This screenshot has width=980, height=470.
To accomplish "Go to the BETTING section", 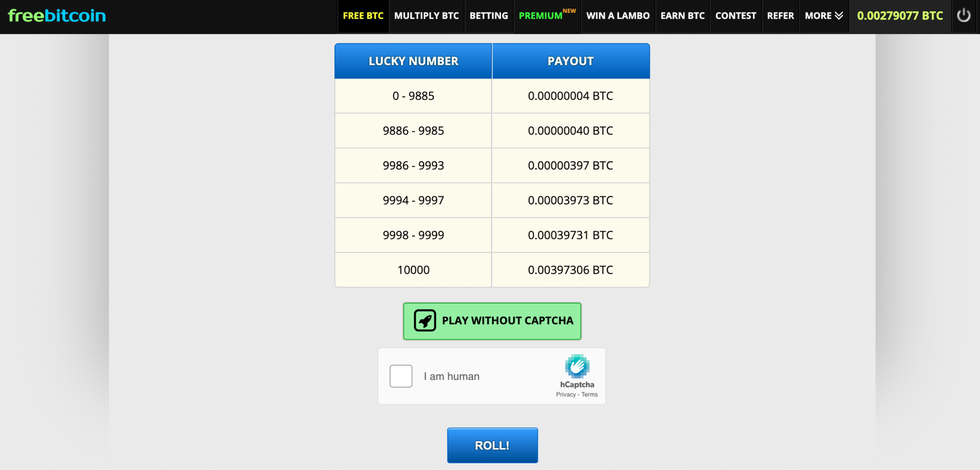I will [489, 16].
